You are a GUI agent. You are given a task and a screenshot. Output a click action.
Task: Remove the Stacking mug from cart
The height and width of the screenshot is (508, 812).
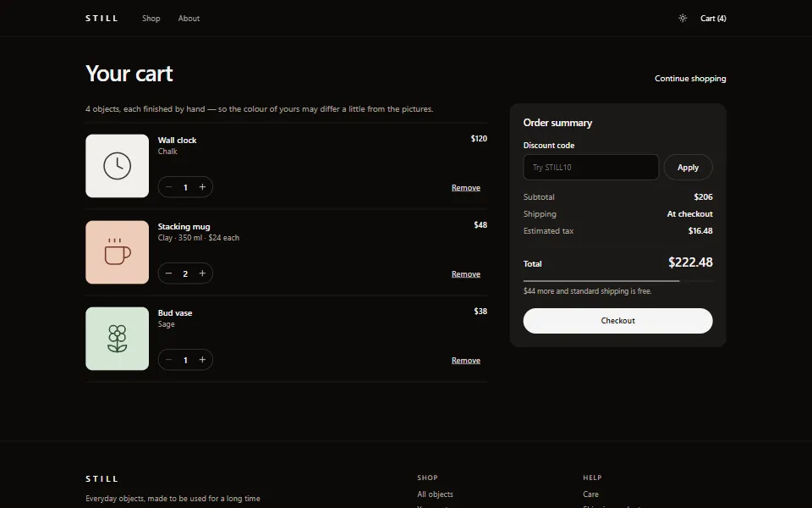point(465,273)
